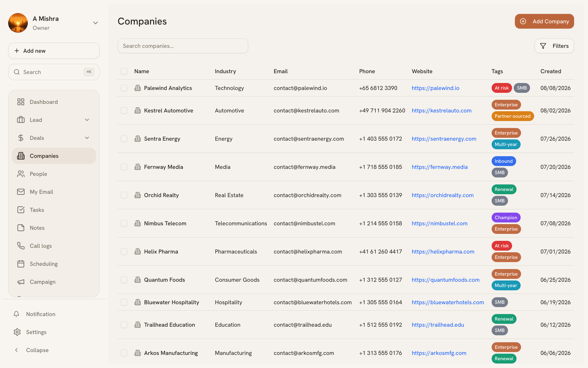Screen dimensions: 588x368
Task: Check the Palewind Analytics row checkbox
Action: (x=124, y=88)
